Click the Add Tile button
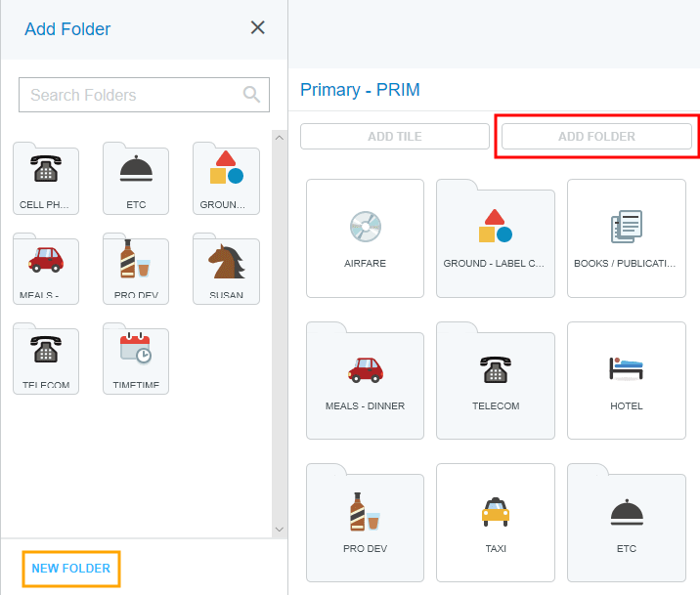Viewport: 700px width, 595px height. pos(394,137)
